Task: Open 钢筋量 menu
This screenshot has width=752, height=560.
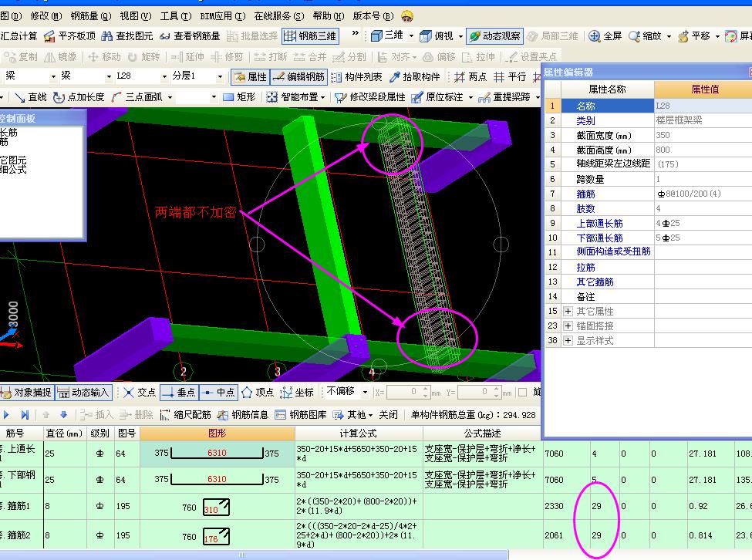Action: (91, 16)
